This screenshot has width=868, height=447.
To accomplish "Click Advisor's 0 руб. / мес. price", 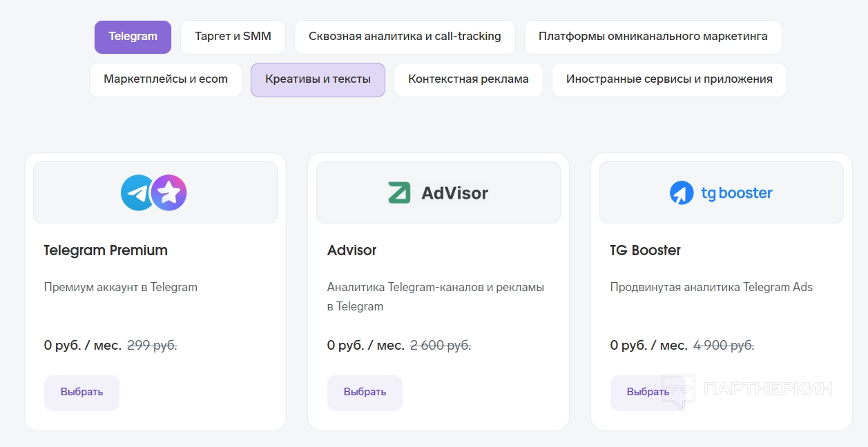I will 366,345.
